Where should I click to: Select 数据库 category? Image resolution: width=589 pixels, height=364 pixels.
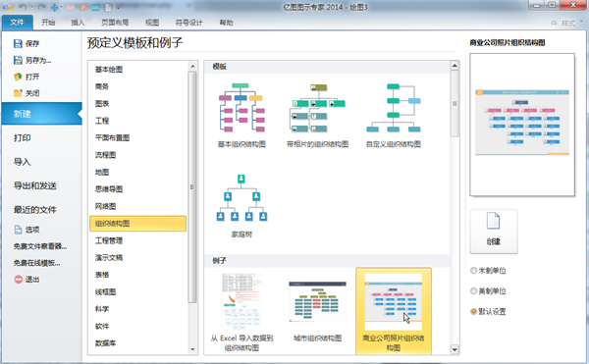[105, 343]
